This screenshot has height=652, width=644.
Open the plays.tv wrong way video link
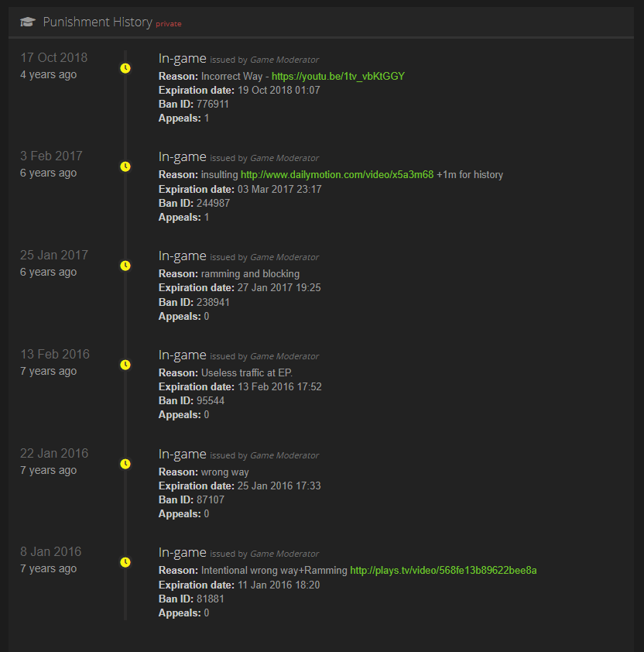(443, 571)
